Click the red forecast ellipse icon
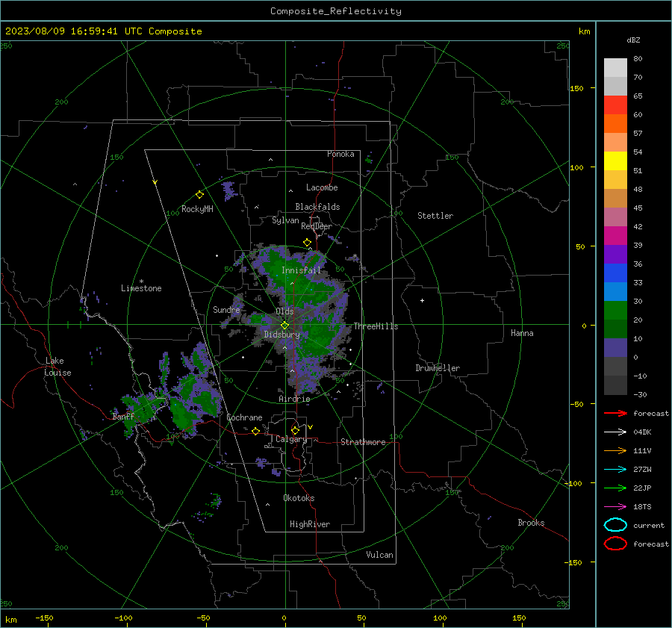 pyautogui.click(x=615, y=544)
